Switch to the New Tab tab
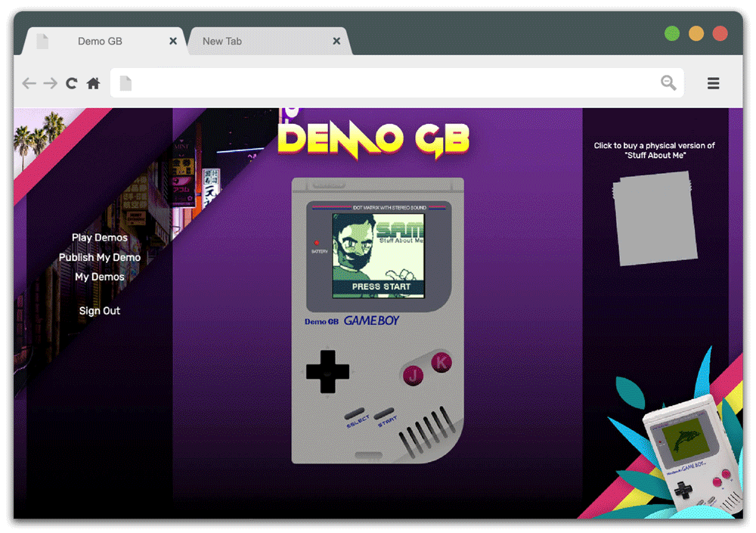Screen dimensions: 756x533 click(x=270, y=41)
